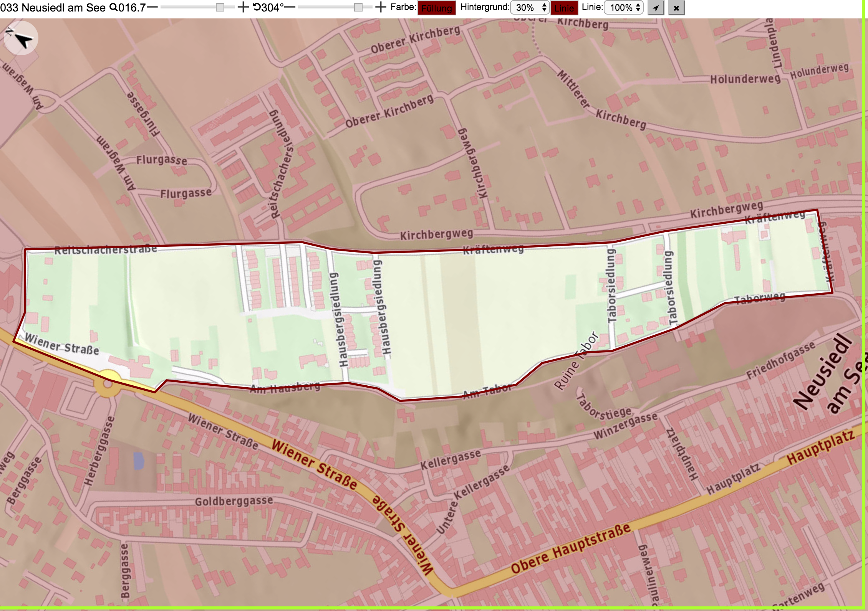Click the rotate arrow icon beside 304°
The width and height of the screenshot is (868, 611).
tap(257, 7)
